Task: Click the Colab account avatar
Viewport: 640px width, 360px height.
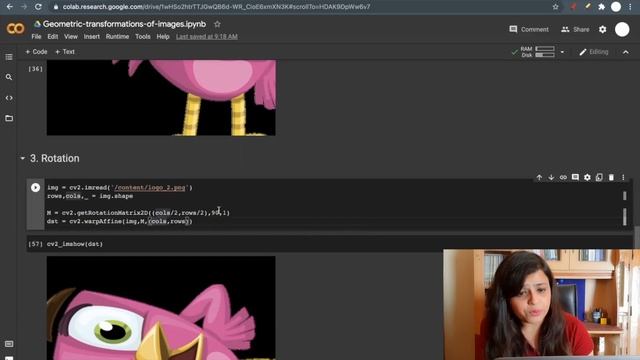Action: tap(622, 29)
